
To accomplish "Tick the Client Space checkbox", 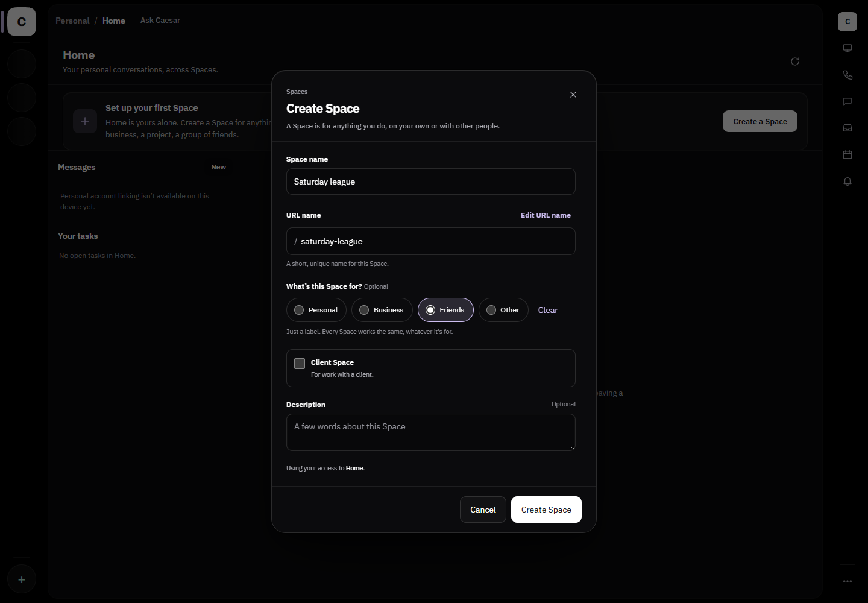I will [x=300, y=364].
